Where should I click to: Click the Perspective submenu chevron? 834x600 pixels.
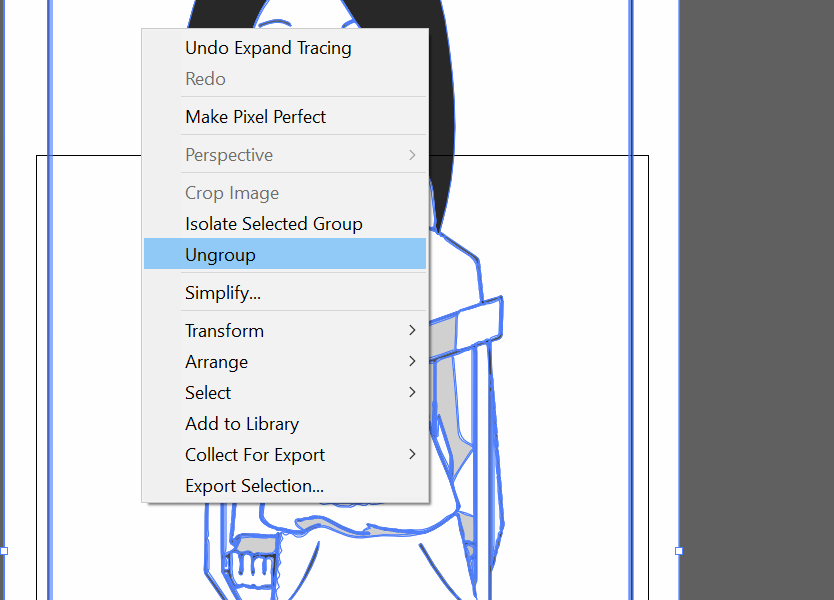coord(412,155)
